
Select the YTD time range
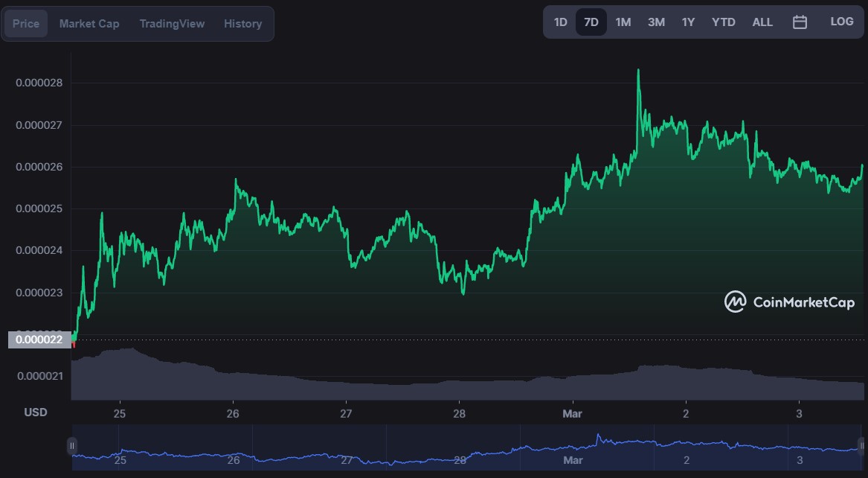click(723, 22)
